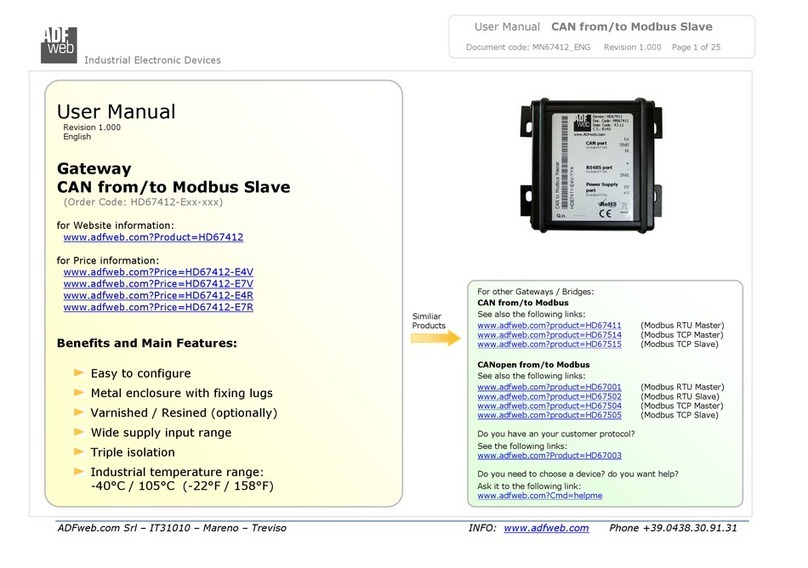Open price link for HD67412-E4V
Image resolution: width=808 pixels, height=568 pixels.
pos(158,272)
